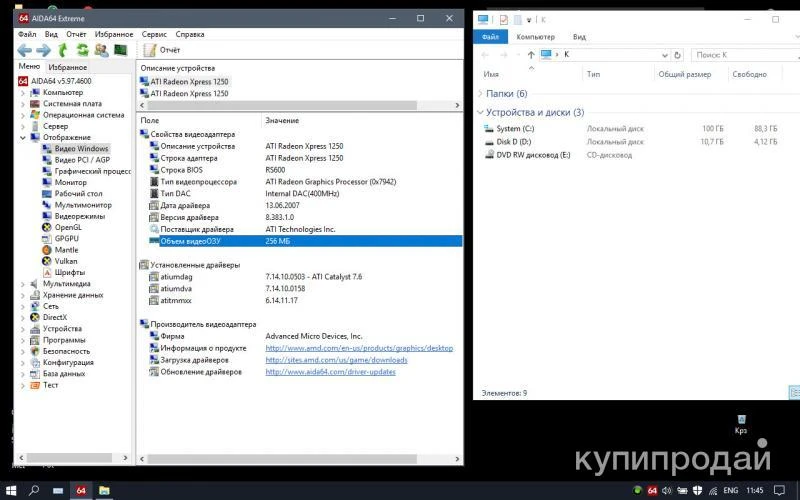
Task: Open the Vulkan item in the sidebar
Action: 66,261
